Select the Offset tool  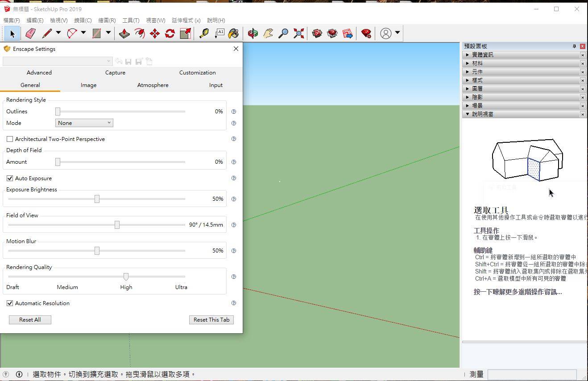pos(140,33)
